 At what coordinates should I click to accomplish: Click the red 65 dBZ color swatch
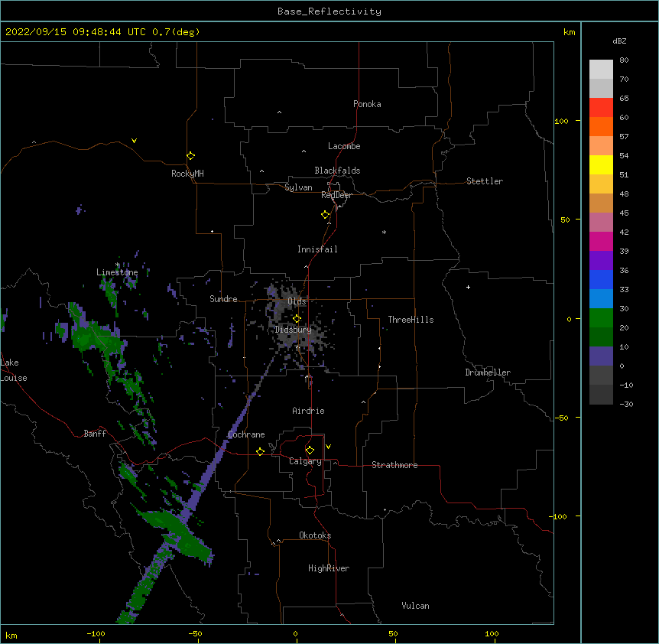tap(601, 107)
